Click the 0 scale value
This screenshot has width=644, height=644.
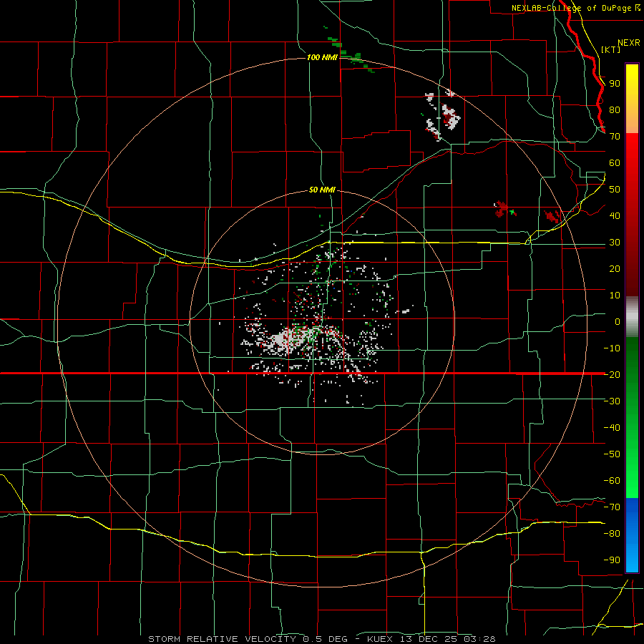click(x=618, y=321)
